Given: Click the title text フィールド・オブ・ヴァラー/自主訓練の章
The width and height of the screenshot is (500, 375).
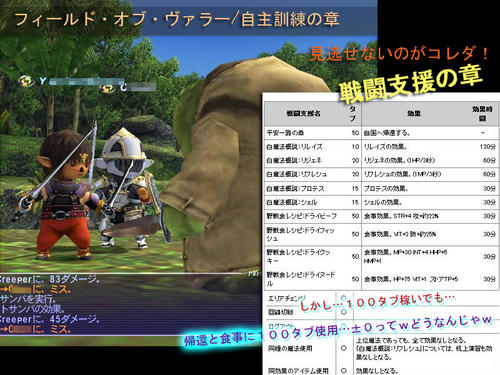Looking at the screenshot, I should [x=177, y=19].
